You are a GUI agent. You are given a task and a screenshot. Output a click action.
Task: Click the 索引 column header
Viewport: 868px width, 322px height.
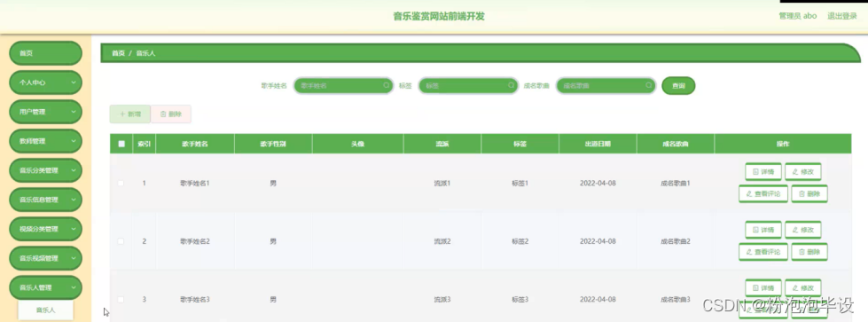coord(145,144)
